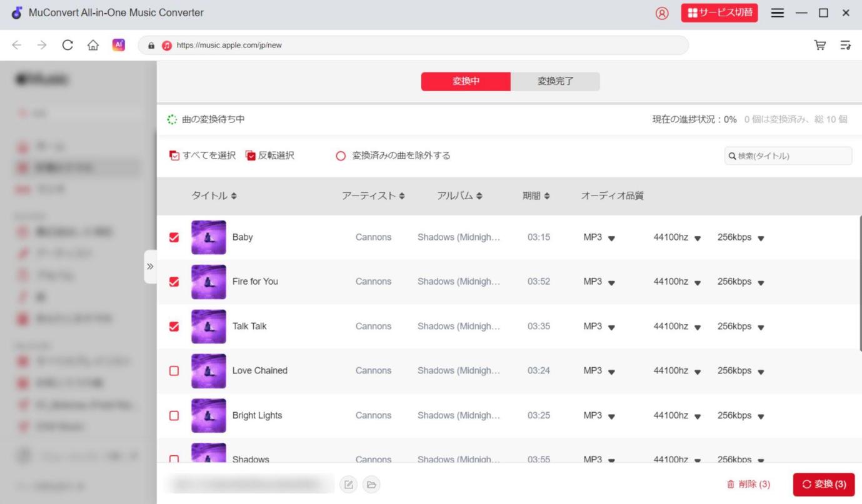Uncheck the Fire for You checkbox
This screenshot has height=504, width=862.
174,282
